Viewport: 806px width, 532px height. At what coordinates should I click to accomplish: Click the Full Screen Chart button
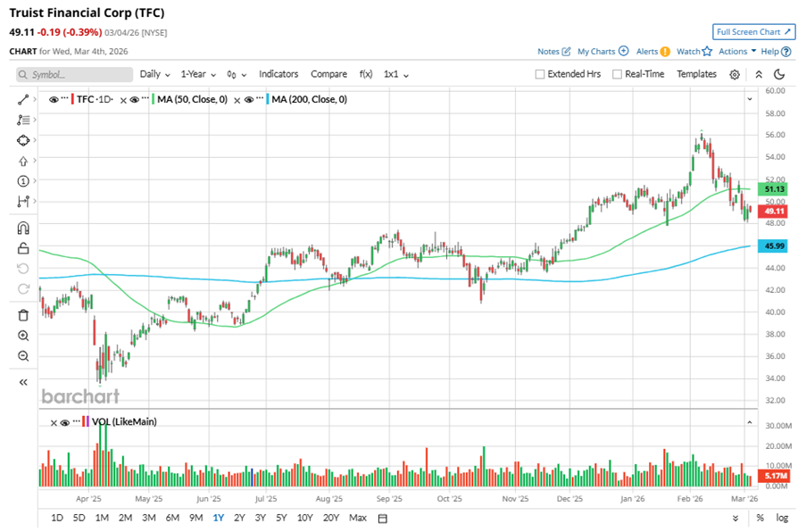[x=753, y=32]
